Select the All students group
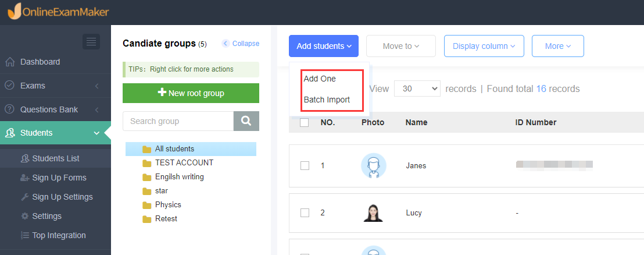644x255 pixels. [191, 149]
